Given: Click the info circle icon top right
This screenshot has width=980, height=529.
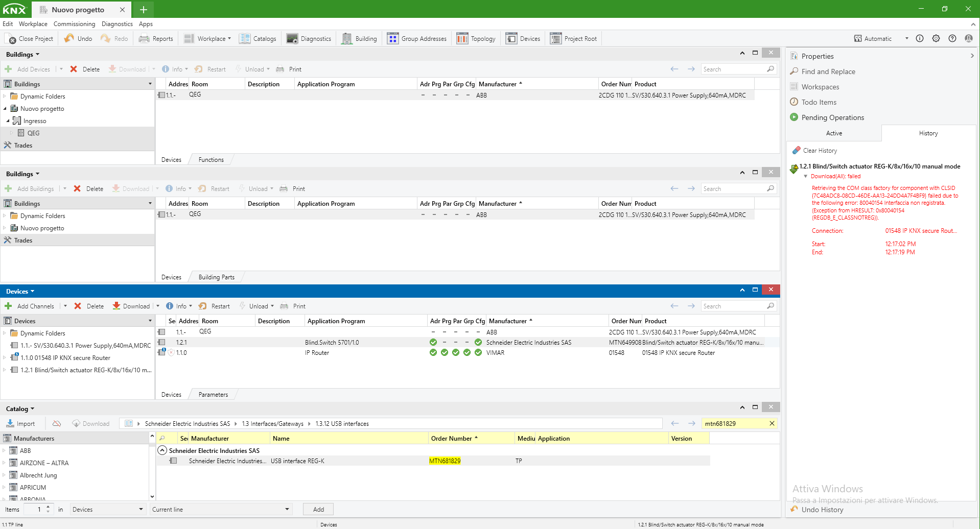Looking at the screenshot, I should (920, 38).
